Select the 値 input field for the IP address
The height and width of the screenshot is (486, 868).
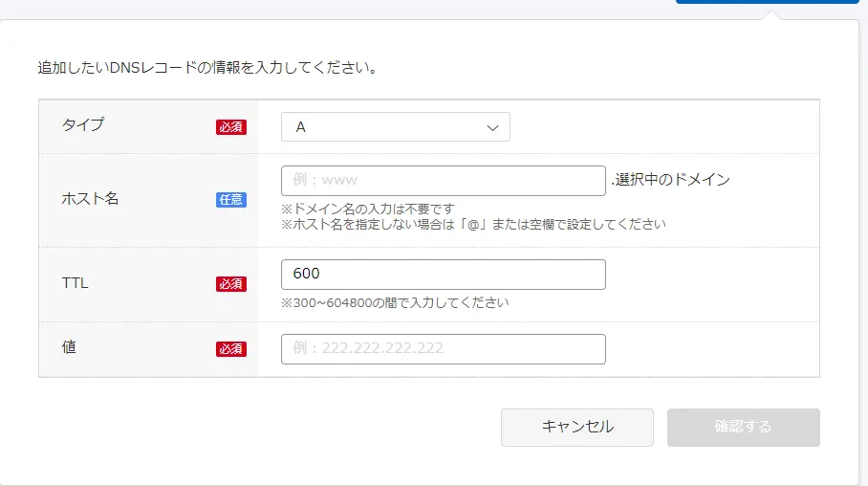coord(443,349)
